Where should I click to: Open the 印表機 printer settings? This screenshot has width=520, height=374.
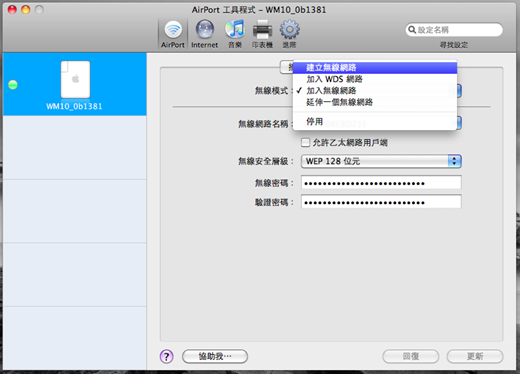pos(262,34)
